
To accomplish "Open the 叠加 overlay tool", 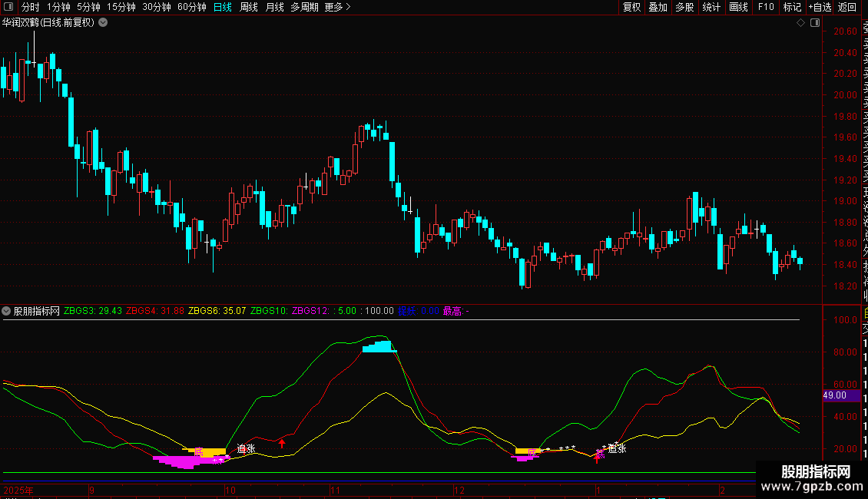I will pyautogui.click(x=658, y=8).
